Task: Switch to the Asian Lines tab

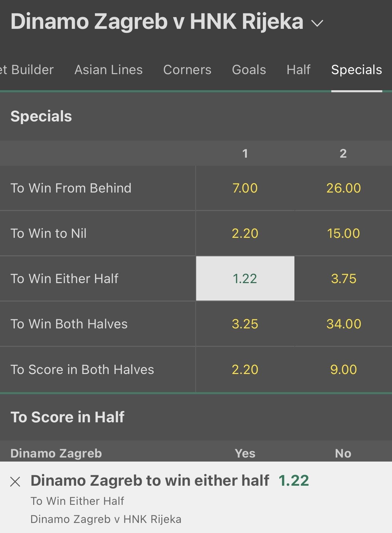Action: pos(108,70)
